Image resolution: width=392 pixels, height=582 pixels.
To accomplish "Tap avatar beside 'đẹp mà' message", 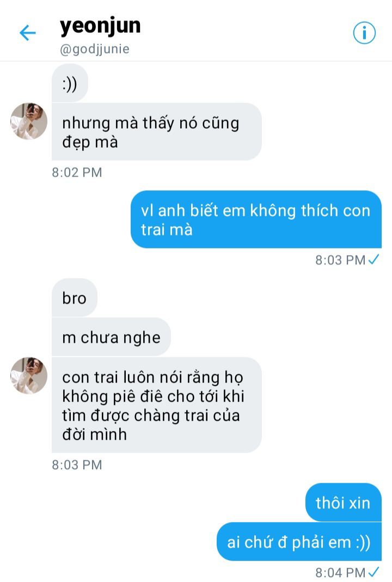I will [29, 122].
